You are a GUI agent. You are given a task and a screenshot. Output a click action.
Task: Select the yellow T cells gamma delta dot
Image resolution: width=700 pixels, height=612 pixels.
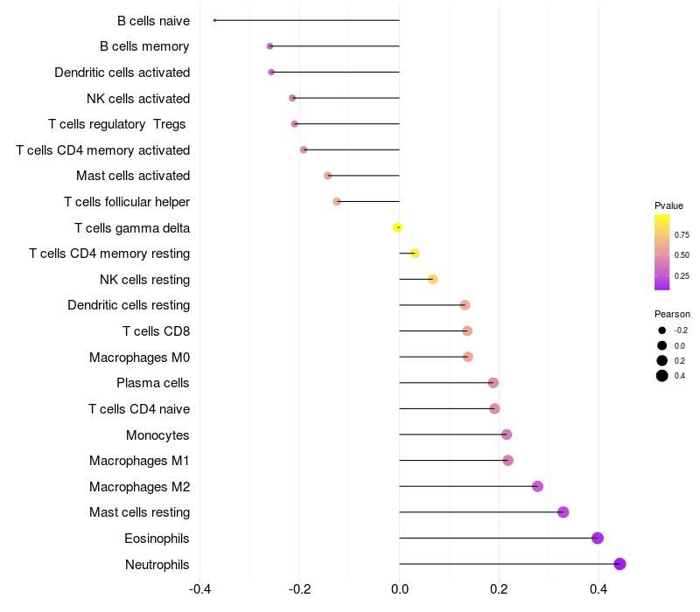[x=398, y=227]
